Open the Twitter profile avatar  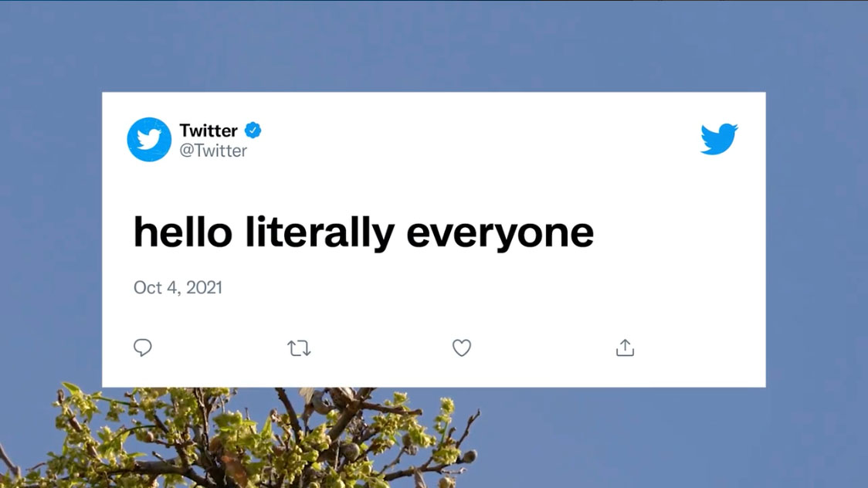click(x=149, y=140)
